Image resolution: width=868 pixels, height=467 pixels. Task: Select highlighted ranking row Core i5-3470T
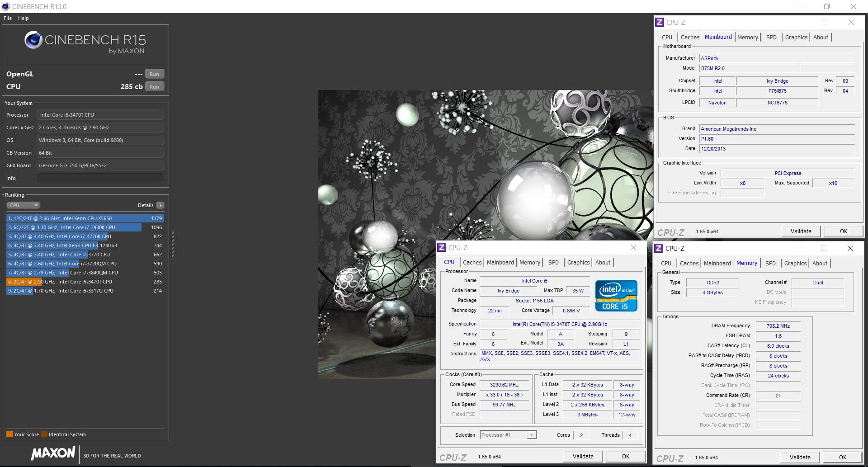85,282
